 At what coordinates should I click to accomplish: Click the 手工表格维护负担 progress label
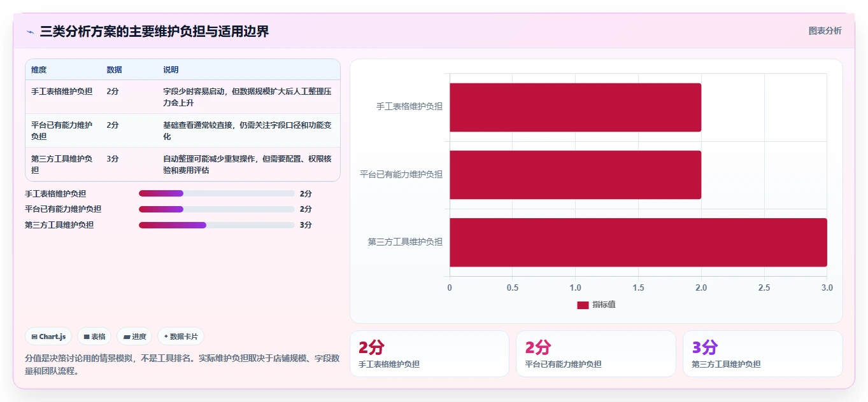55,193
